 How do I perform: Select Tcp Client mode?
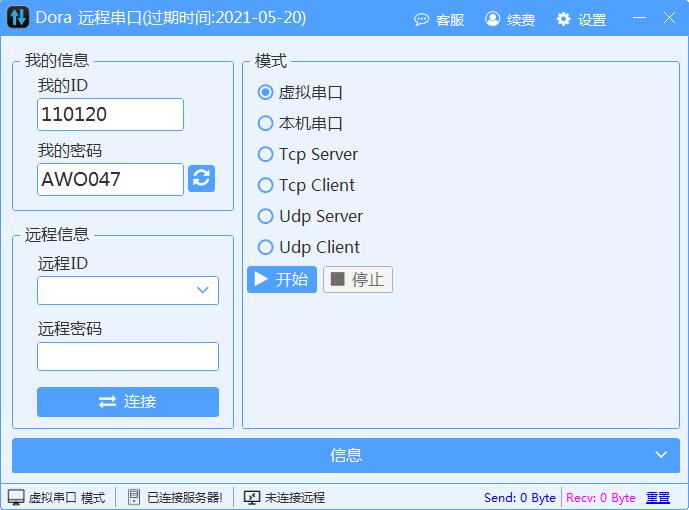(306, 185)
